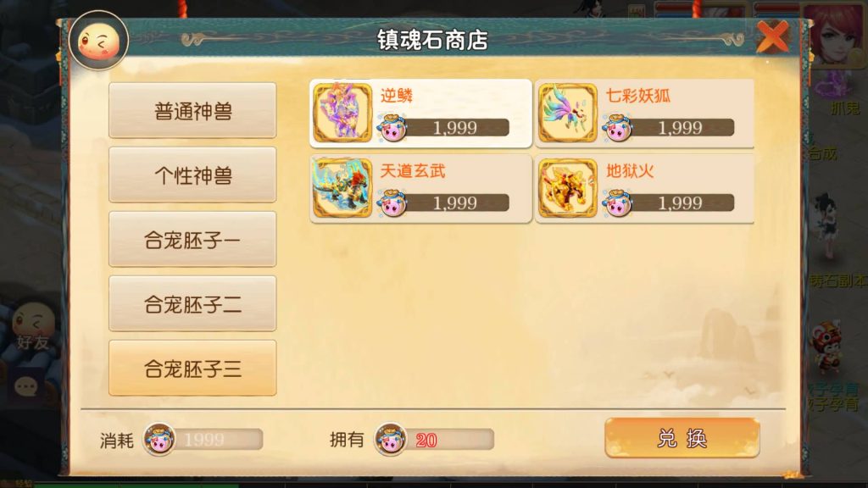Screen dimensions: 868x488
Task: Select the 地狱火 pet portrait icon
Action: [x=568, y=188]
